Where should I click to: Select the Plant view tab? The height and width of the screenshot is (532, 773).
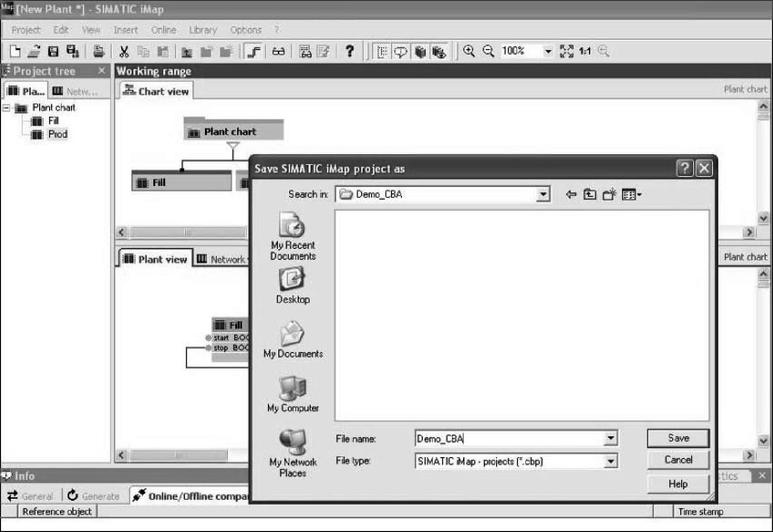[x=155, y=259]
